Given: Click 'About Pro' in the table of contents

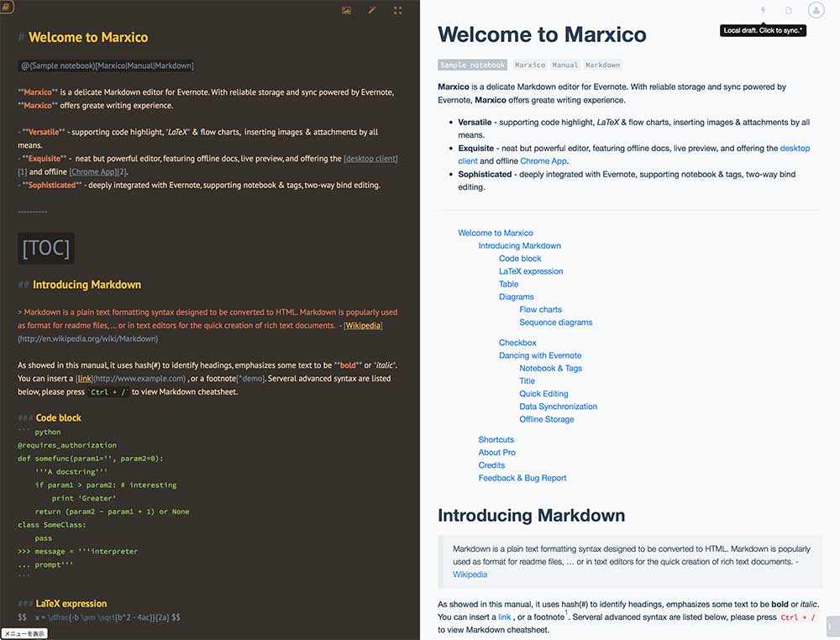Looking at the screenshot, I should [x=496, y=452].
